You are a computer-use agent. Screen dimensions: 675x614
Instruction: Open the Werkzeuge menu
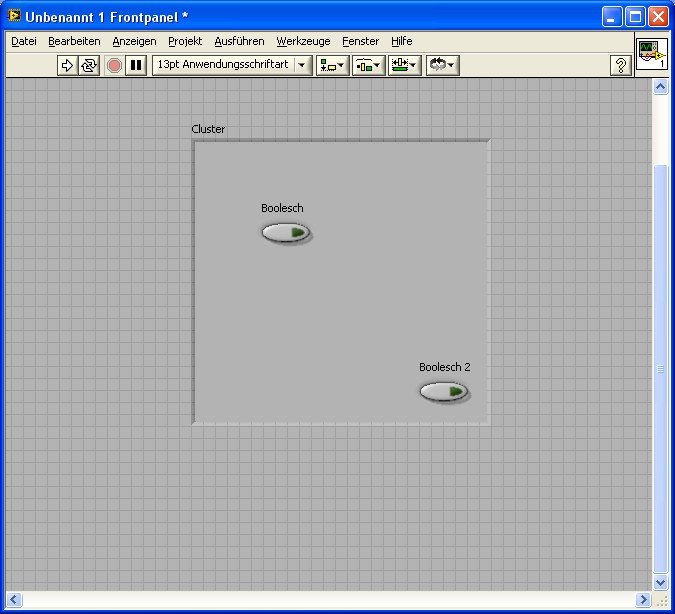click(303, 41)
